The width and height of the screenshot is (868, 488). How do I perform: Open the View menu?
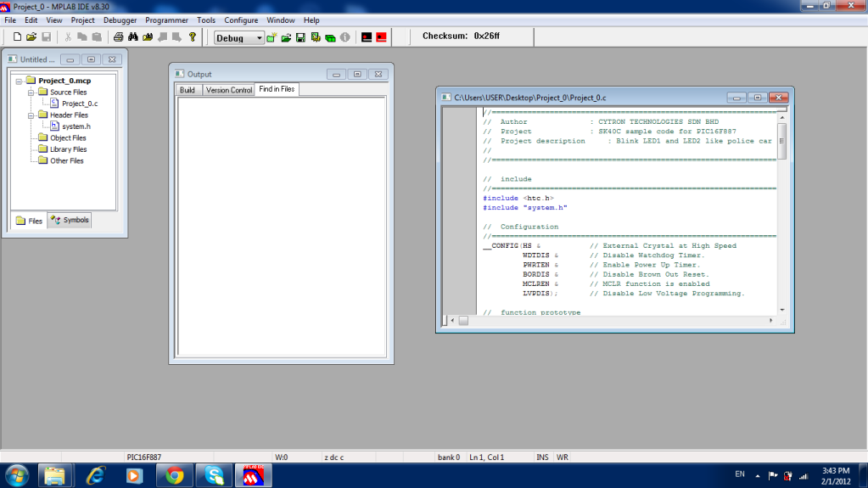coord(53,20)
